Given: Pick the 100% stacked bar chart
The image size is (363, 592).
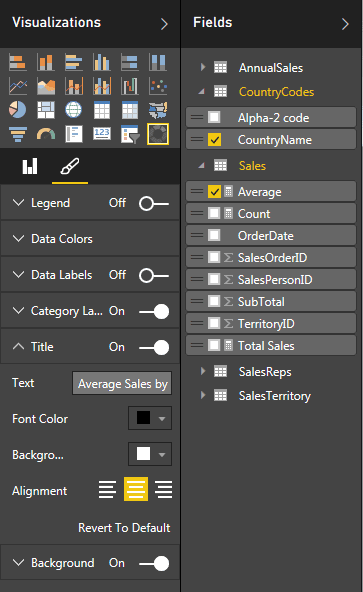Looking at the screenshot, I should point(130,62).
